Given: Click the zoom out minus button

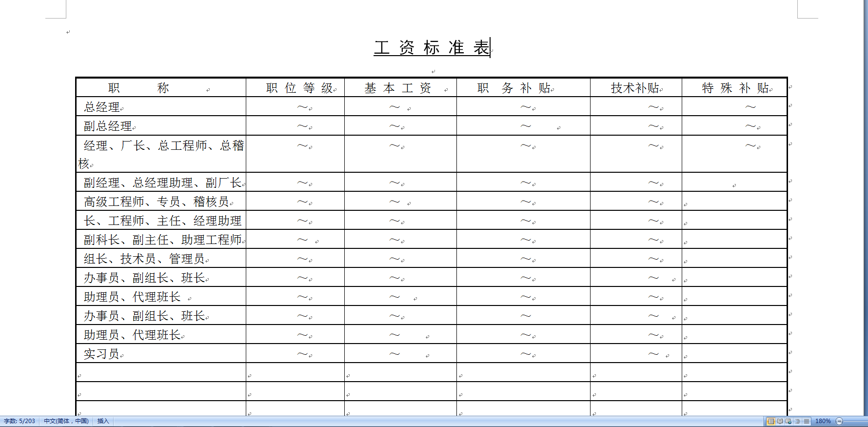Looking at the screenshot, I should pos(839,421).
